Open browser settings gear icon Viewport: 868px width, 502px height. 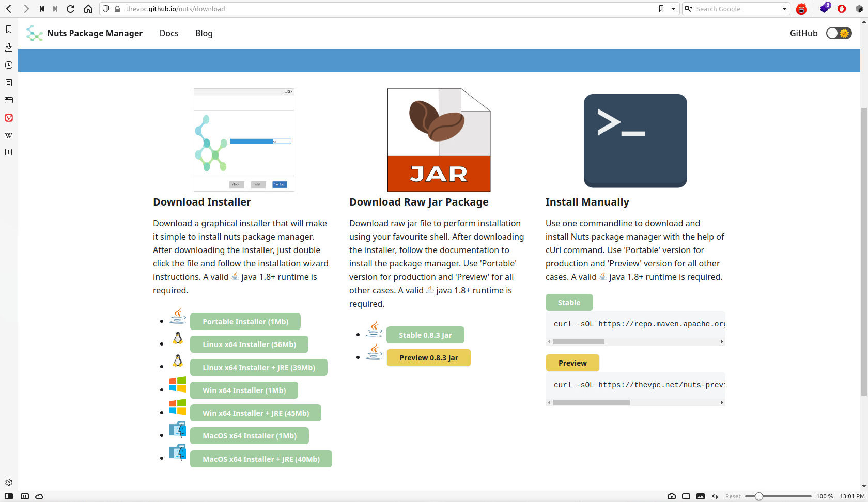coord(9,482)
